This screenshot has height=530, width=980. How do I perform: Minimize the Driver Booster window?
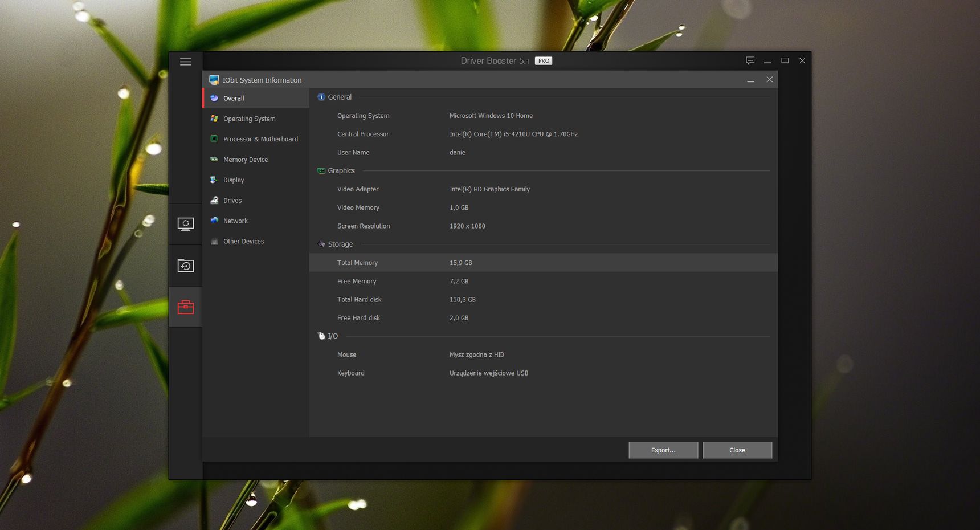click(x=767, y=60)
